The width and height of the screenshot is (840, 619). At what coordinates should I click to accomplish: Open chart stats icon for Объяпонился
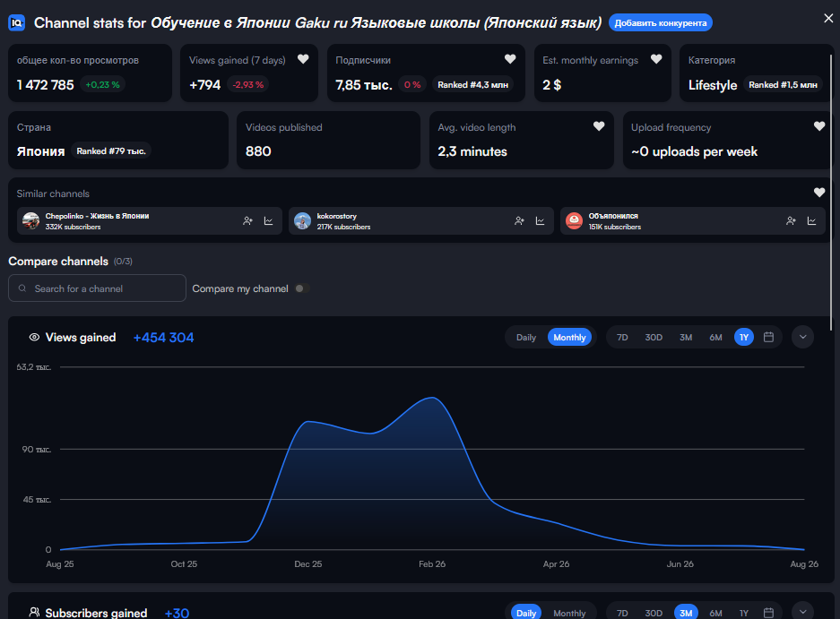point(811,220)
